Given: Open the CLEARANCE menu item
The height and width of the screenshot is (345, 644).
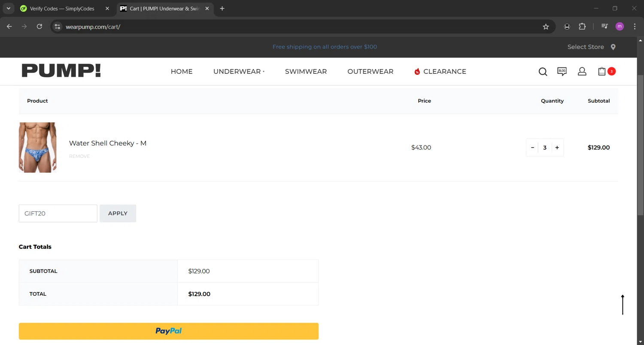Looking at the screenshot, I should click(445, 72).
